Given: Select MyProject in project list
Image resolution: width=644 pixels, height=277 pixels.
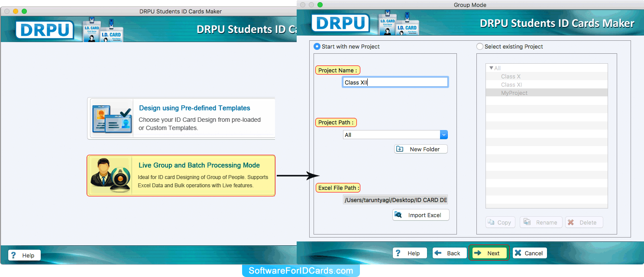Looking at the screenshot, I should coord(547,93).
